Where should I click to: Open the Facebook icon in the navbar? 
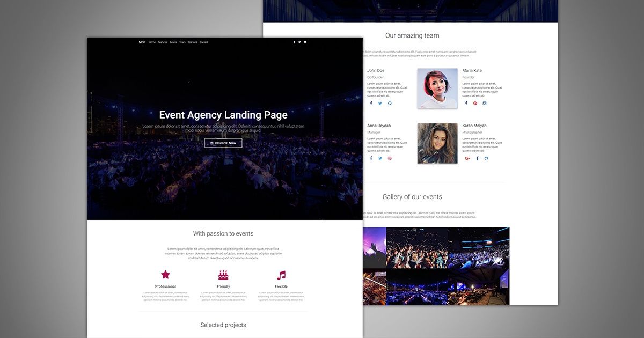pos(294,42)
